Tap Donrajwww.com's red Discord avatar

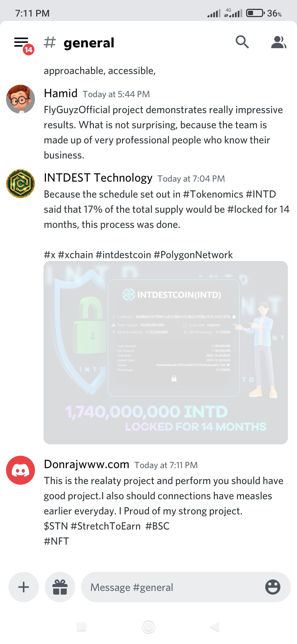pos(21,470)
